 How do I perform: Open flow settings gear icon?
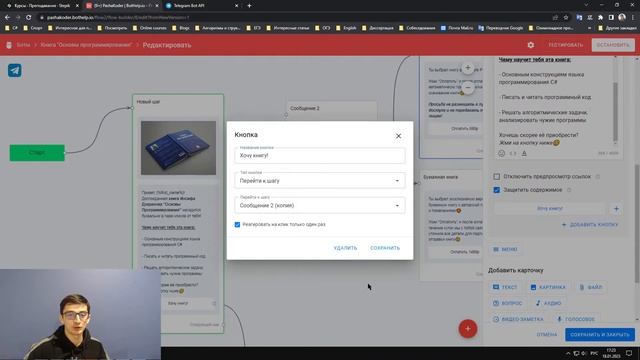pyautogui.click(x=531, y=45)
